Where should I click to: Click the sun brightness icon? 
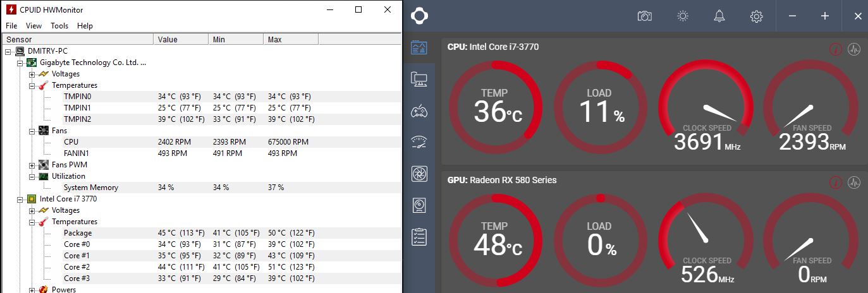682,16
